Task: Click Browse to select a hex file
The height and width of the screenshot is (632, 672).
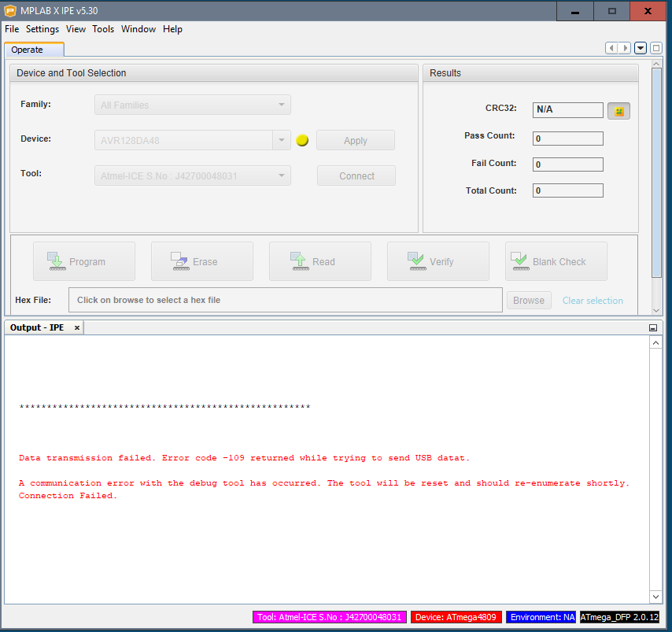Action: [529, 300]
